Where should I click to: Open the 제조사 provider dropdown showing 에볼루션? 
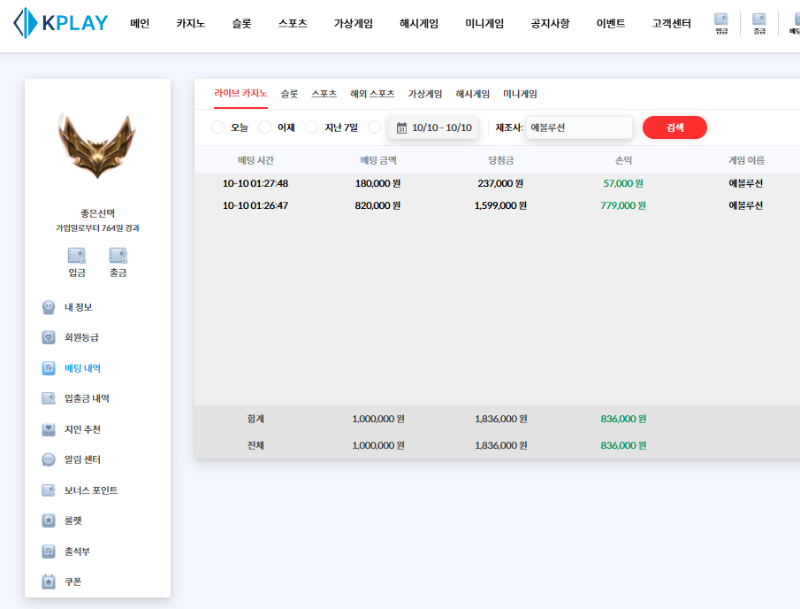(578, 128)
